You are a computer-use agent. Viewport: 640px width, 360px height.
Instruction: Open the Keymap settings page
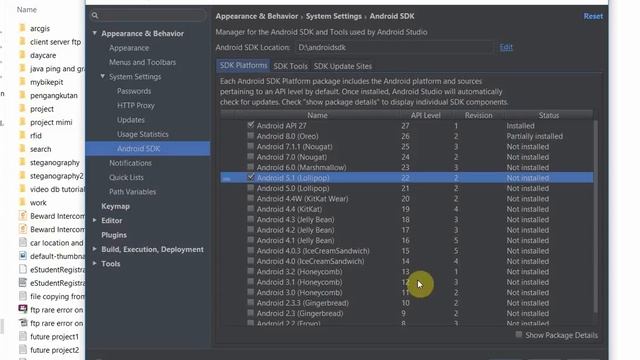116,206
